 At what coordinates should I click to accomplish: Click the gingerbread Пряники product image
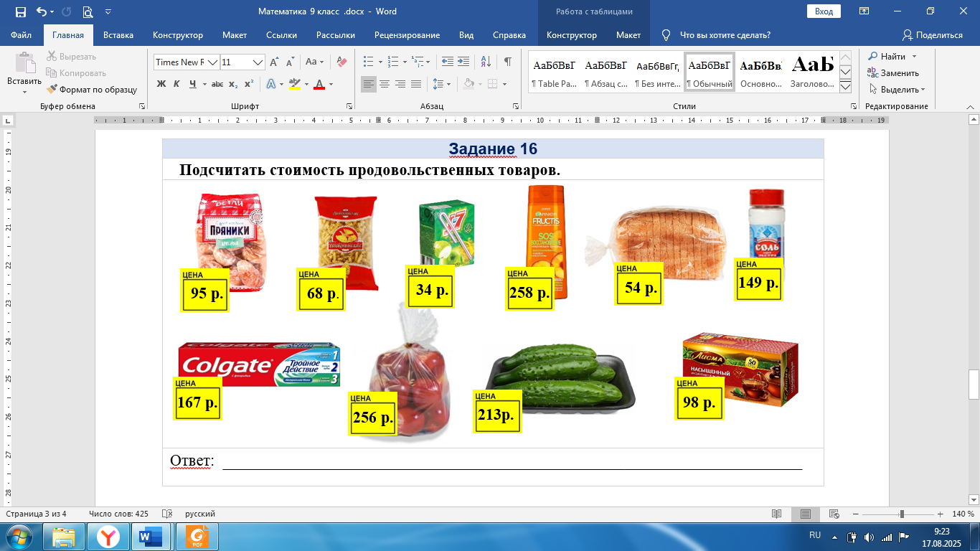[232, 242]
